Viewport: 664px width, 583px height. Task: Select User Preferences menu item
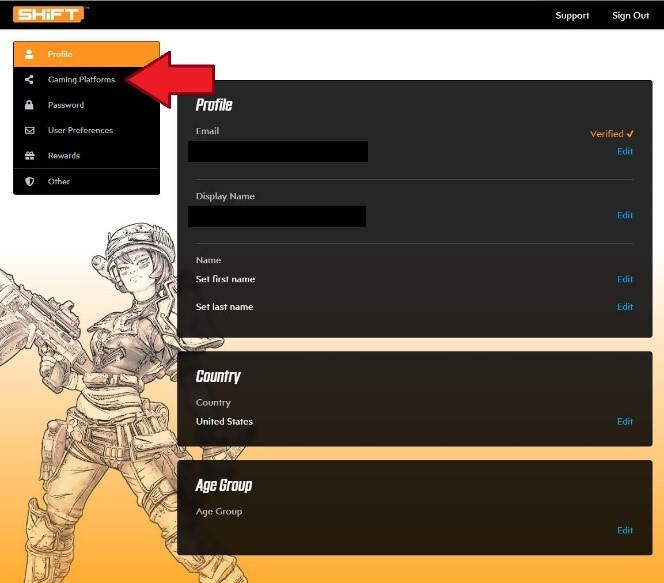tap(86, 130)
